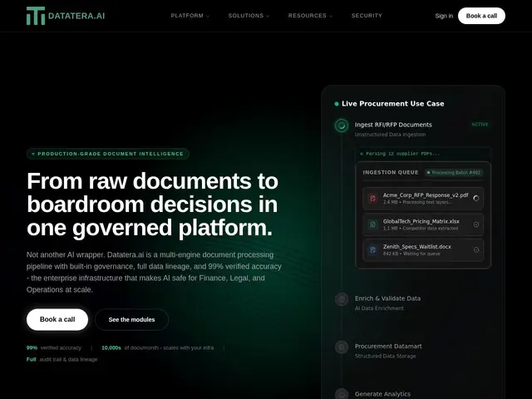Click the loading spinner on Acme_Corp_RFP_Response_v2.pdf
532x399 pixels.
click(476, 198)
